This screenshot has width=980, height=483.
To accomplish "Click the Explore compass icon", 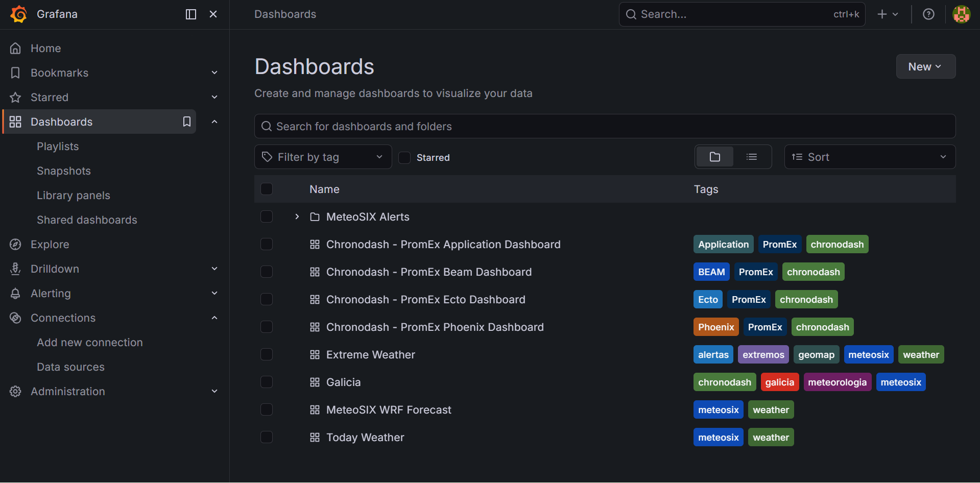I will pos(15,245).
